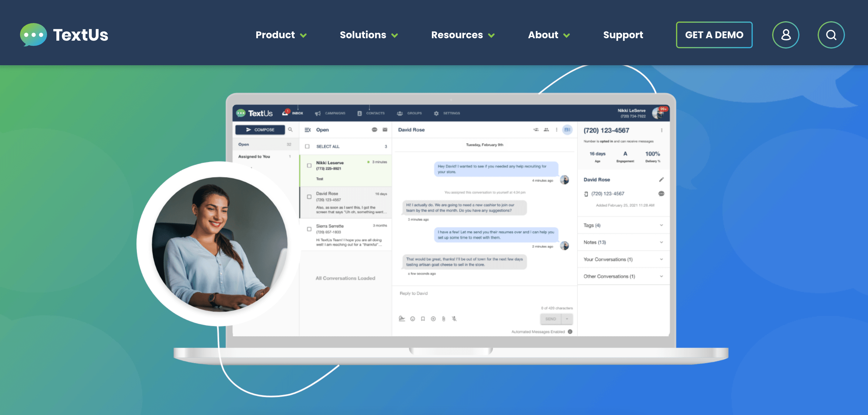The height and width of the screenshot is (415, 868).
Task: Click the 'Hey David! I wanted to see' message bubble
Action: point(496,169)
